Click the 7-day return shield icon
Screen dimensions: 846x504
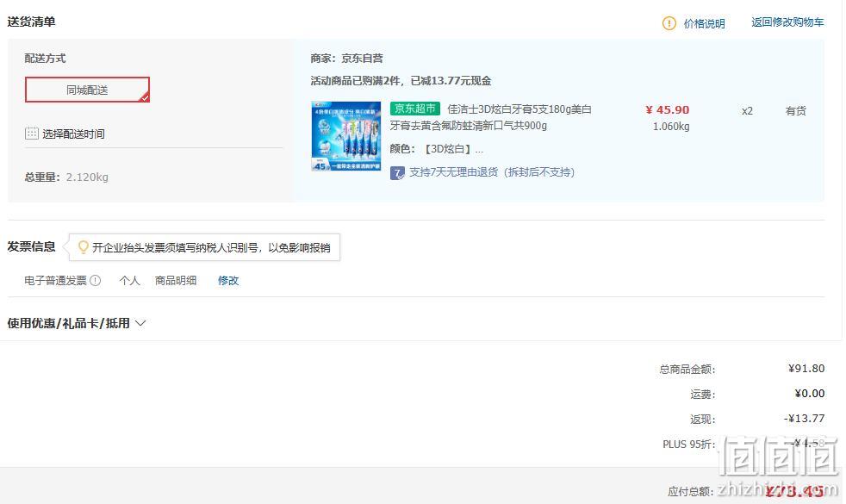click(397, 172)
